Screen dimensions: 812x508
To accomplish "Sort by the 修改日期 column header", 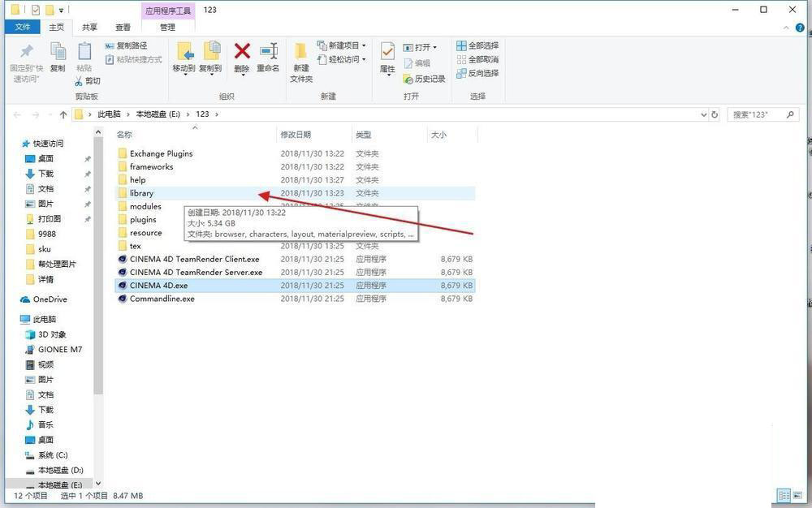I will pos(313,135).
